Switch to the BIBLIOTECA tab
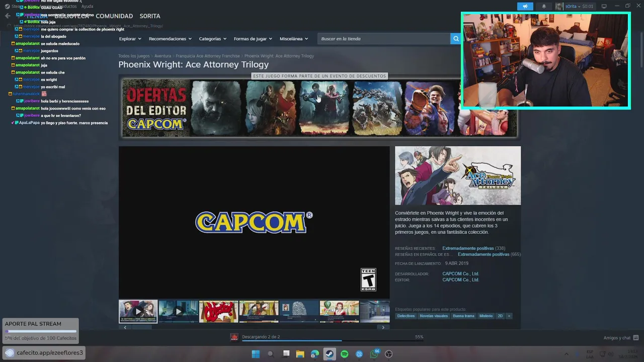The image size is (644, 362). (x=71, y=16)
